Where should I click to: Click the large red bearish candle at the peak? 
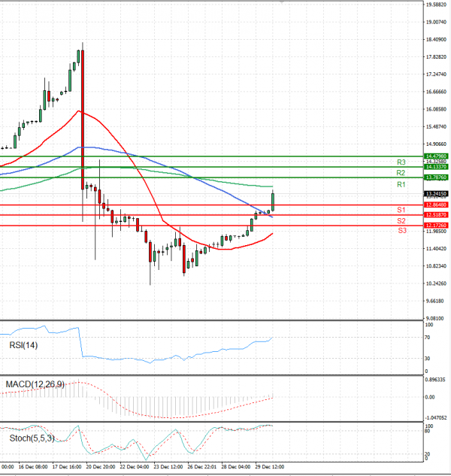click(x=82, y=120)
